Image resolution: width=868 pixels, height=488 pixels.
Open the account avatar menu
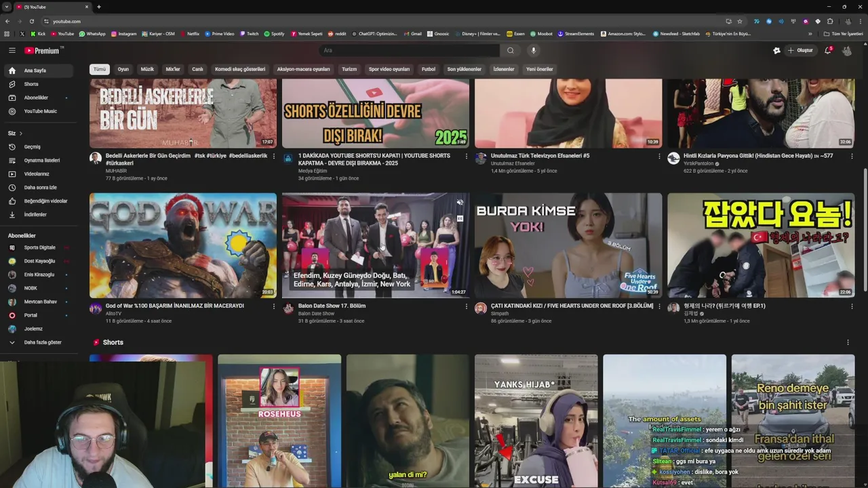point(847,50)
